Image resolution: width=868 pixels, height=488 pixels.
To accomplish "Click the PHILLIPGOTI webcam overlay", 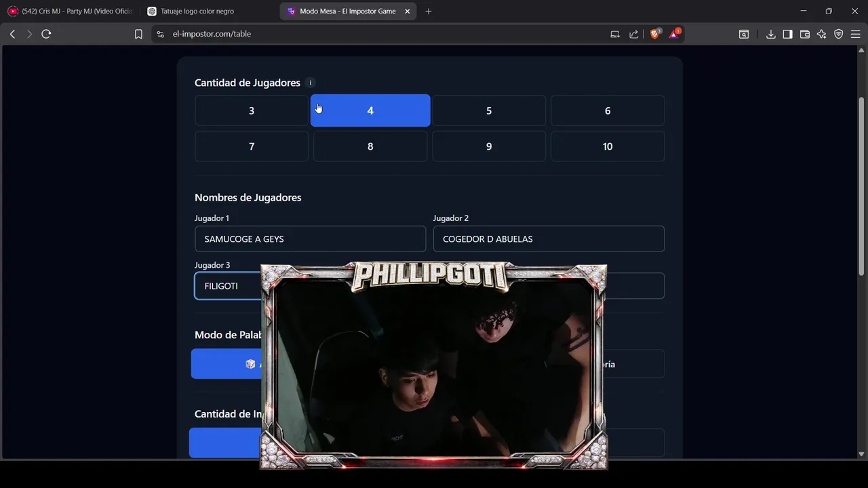I will pyautogui.click(x=433, y=366).
